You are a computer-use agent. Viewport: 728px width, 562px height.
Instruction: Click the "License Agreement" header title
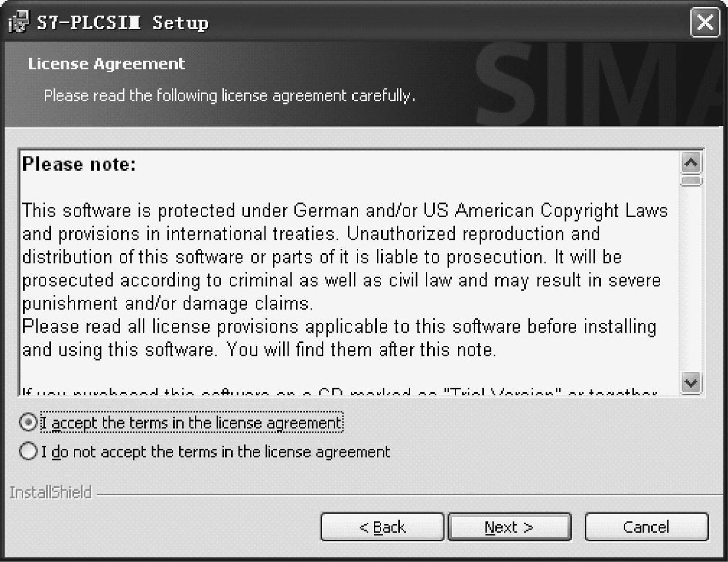pos(106,64)
